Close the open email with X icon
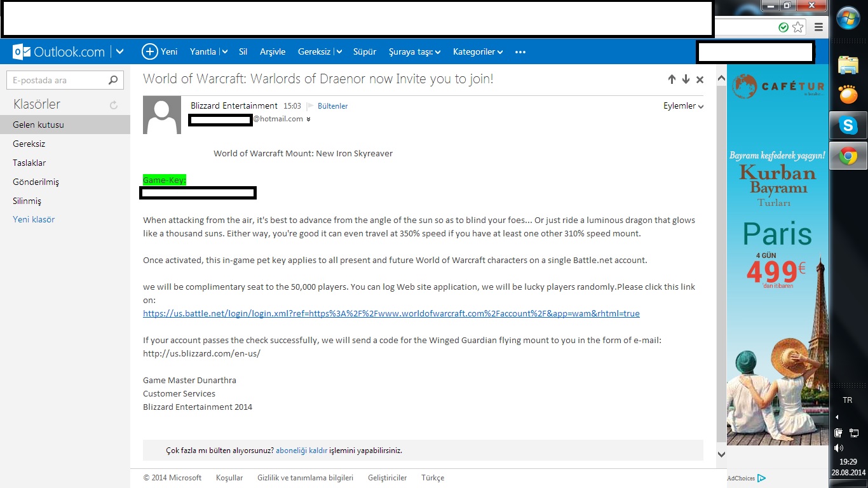The width and height of the screenshot is (868, 488). (700, 79)
